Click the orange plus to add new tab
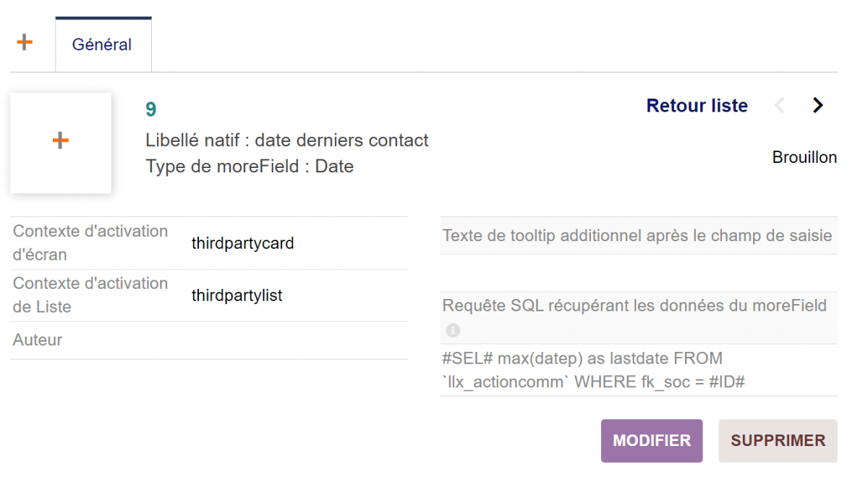868x488 pixels. [x=24, y=41]
